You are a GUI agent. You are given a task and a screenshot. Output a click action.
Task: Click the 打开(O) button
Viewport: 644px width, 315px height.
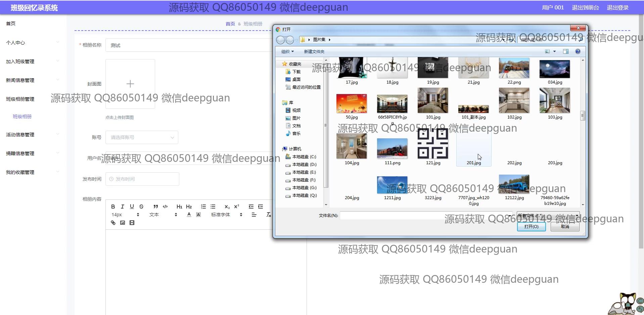[531, 227]
